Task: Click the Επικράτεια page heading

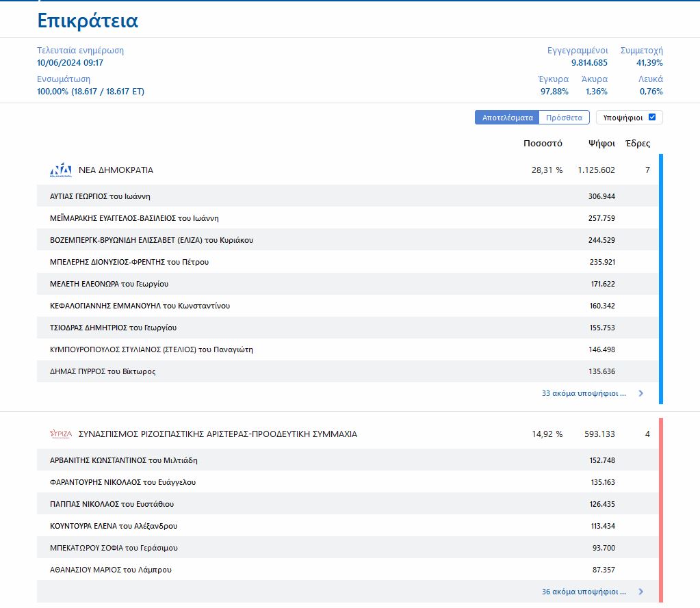Action: click(88, 21)
